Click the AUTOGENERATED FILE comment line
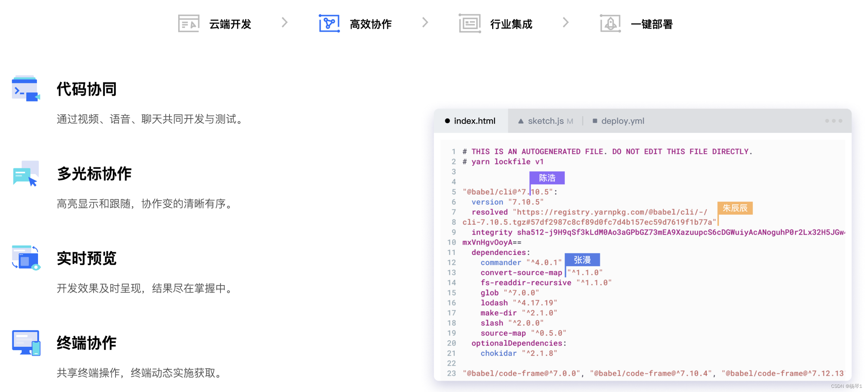 (x=607, y=152)
